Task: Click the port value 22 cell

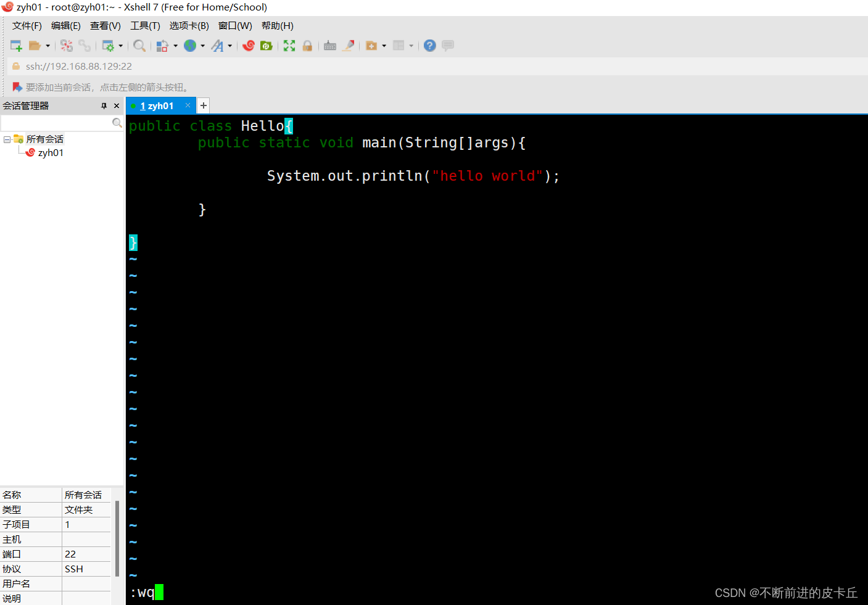Action: (x=86, y=554)
